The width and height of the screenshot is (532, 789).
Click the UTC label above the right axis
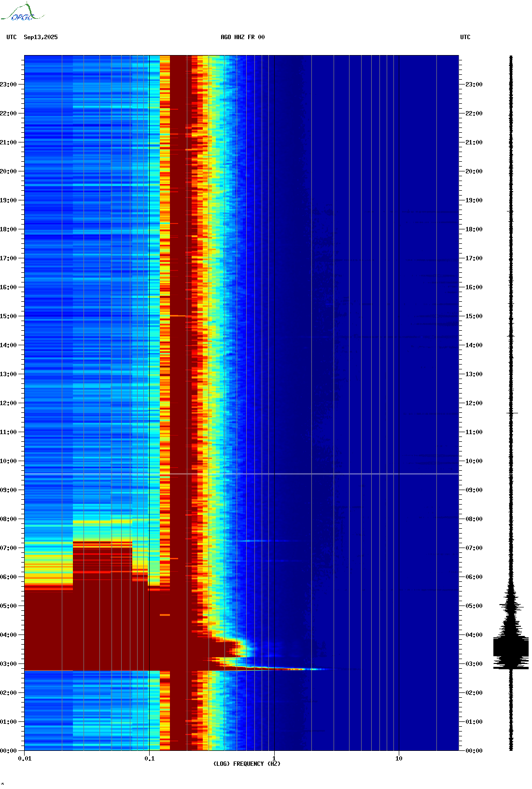(465, 37)
